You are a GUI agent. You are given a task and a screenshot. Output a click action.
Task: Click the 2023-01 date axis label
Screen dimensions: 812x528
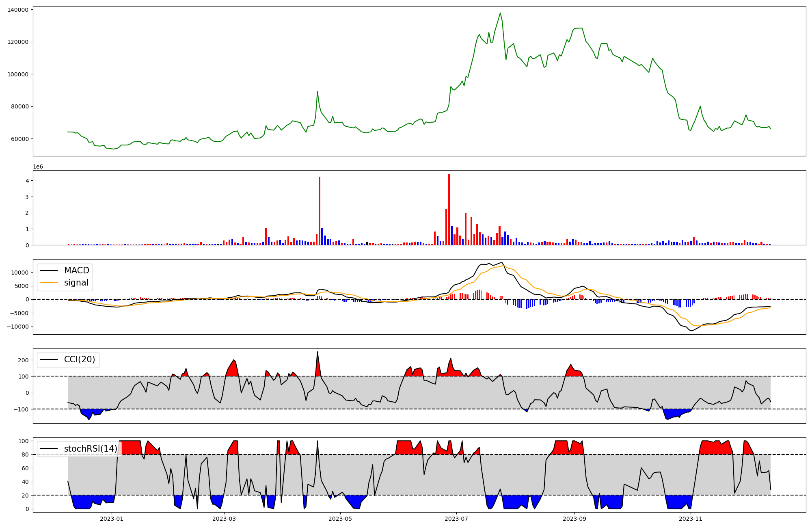pos(111,519)
